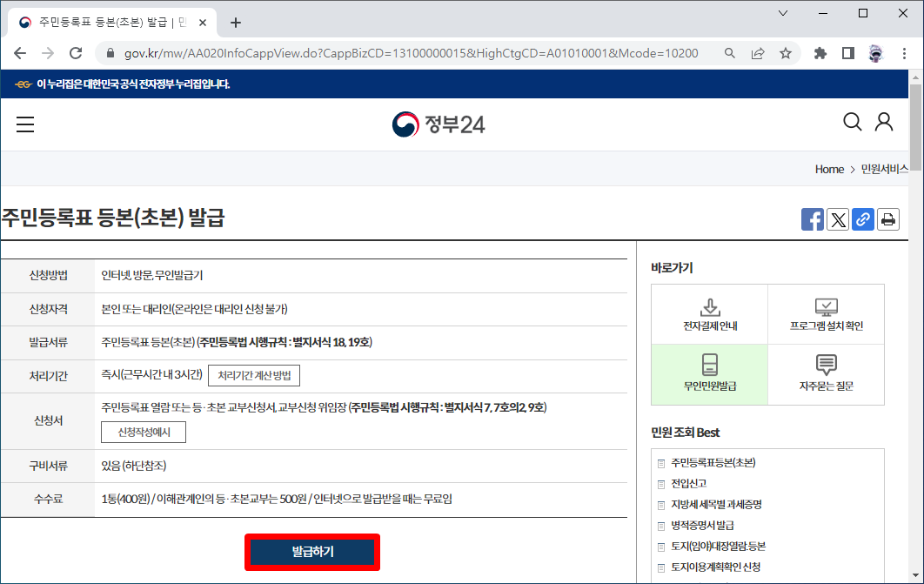Select the 구비서류 row label

49,466
